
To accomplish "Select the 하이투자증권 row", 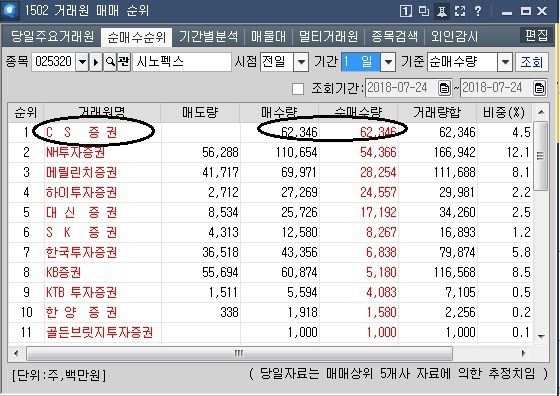I will pyautogui.click(x=270, y=192).
